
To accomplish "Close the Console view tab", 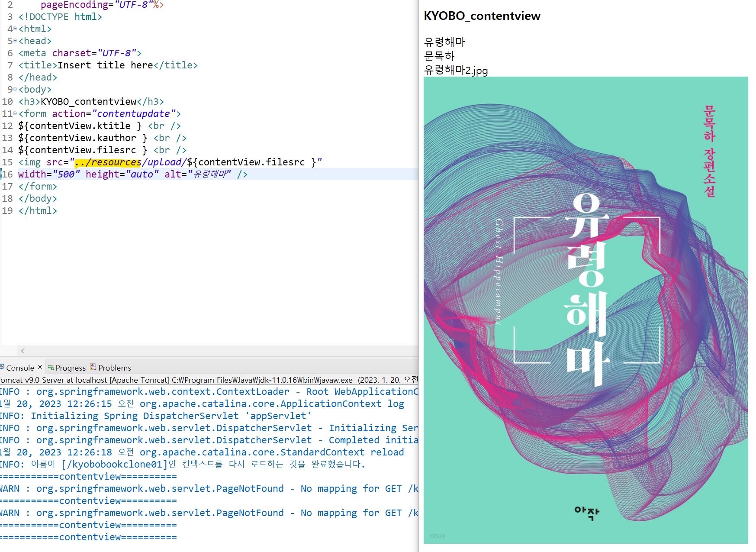I will point(40,367).
